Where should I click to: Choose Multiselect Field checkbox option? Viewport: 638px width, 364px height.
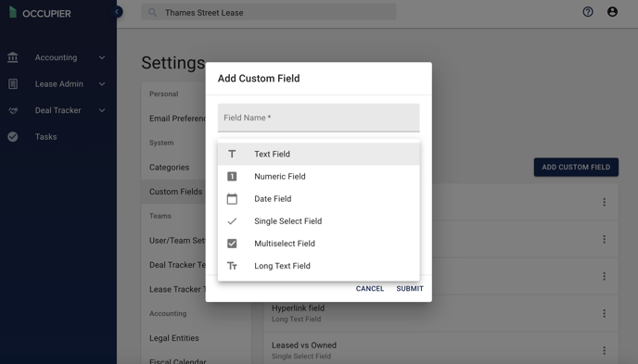(x=319, y=244)
